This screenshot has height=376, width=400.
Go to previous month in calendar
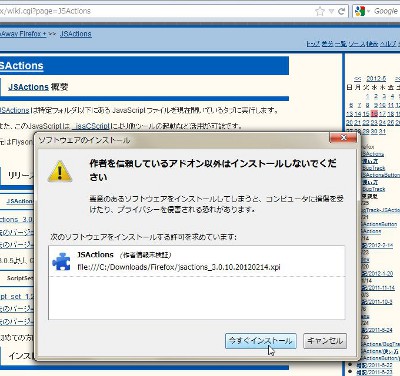pos(357,79)
